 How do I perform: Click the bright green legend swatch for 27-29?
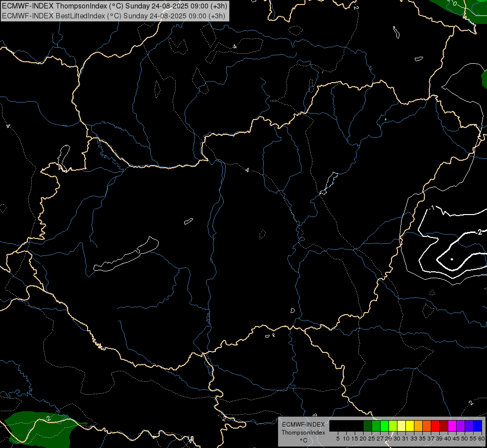[x=385, y=426]
